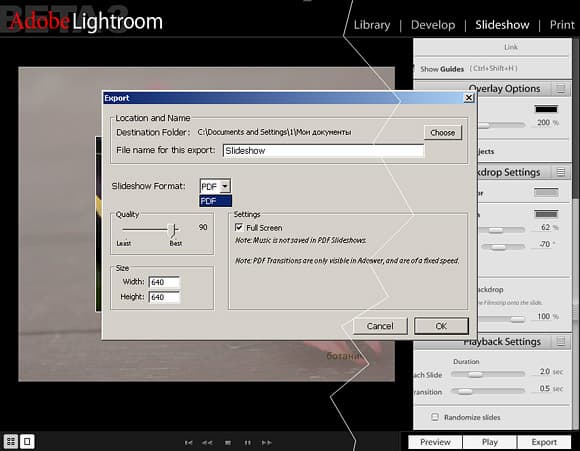Switch to grid view icon in bottom toolbar

[11, 441]
